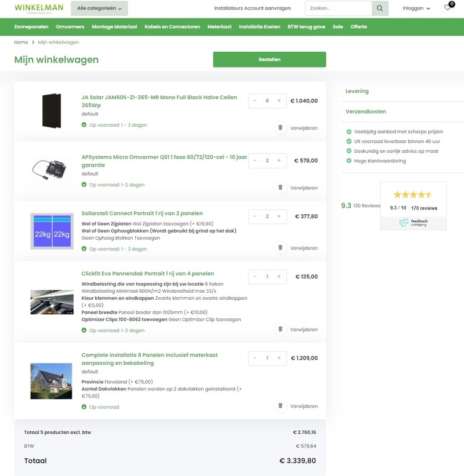Open the wishlist heart icon
The image size is (464, 476).
coord(447,7)
